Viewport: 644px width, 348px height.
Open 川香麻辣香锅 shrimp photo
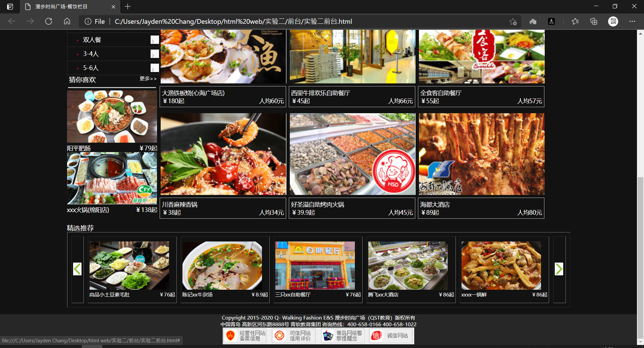[223, 154]
